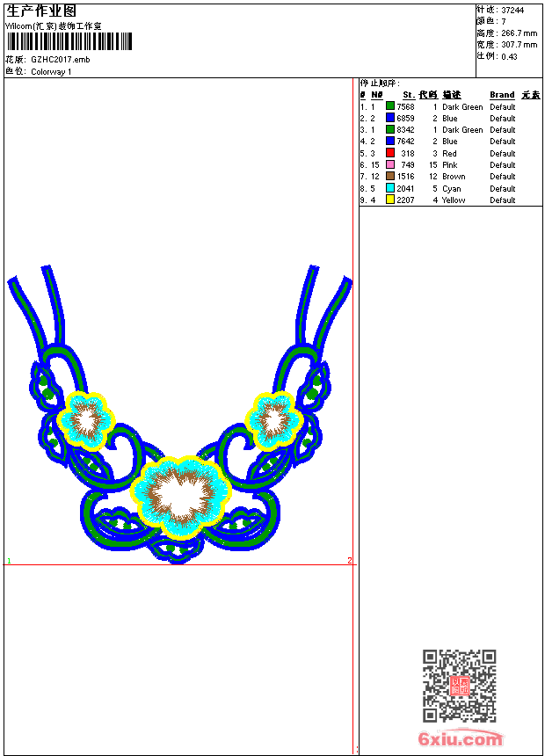
Task: Click the "代码" column header
Action: pyautogui.click(x=428, y=95)
